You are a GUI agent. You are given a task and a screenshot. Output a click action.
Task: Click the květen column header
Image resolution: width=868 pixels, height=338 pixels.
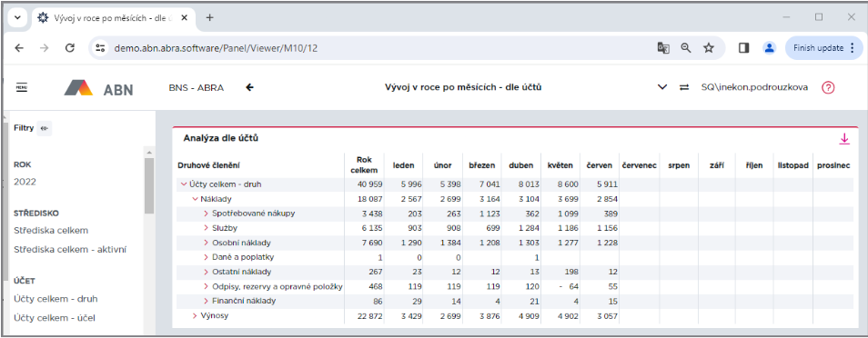(560, 164)
